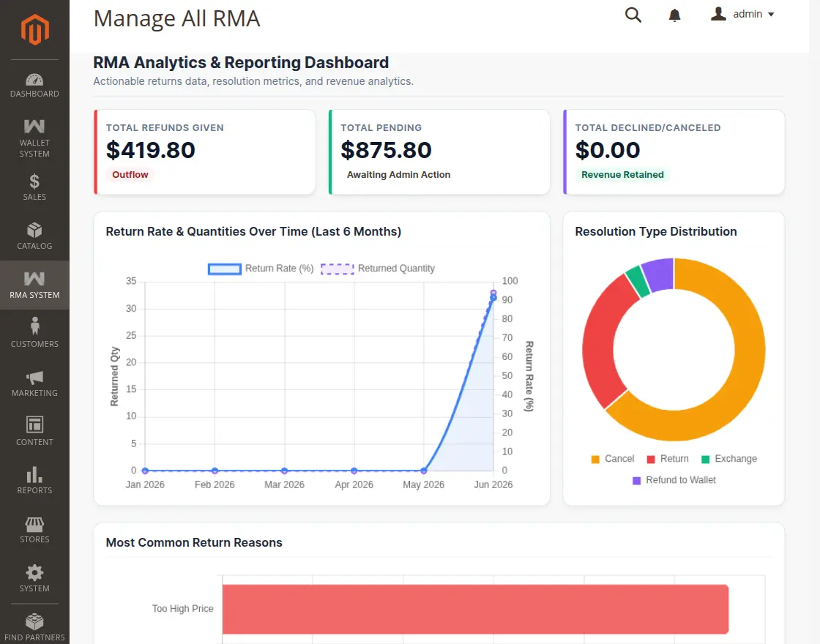Click the admin user avatar icon
This screenshot has height=644, width=820.
pos(718,14)
